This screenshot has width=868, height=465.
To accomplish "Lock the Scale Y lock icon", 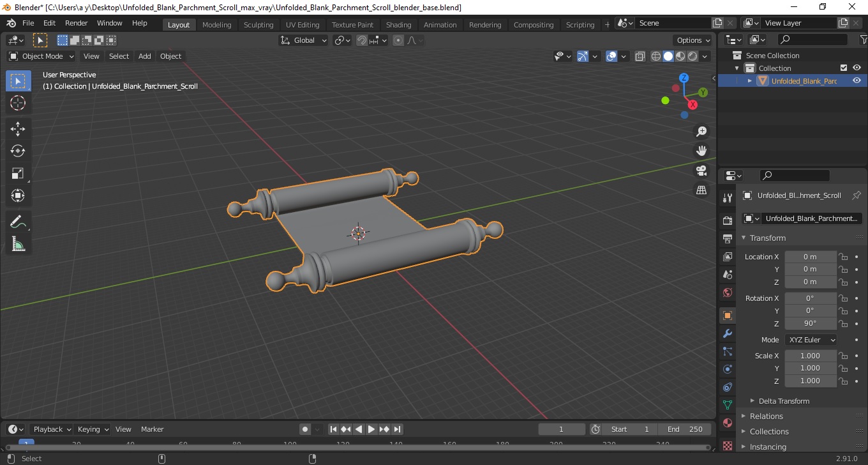I will 843,368.
